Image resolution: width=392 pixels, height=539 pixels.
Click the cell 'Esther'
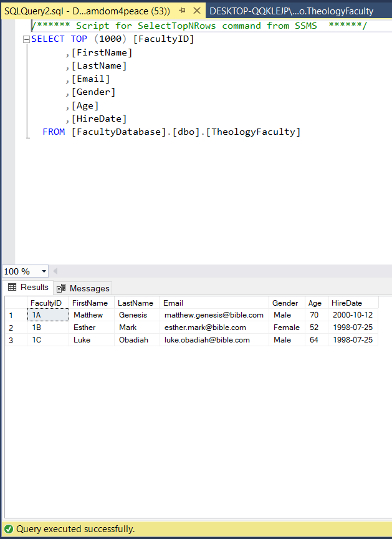(92, 328)
